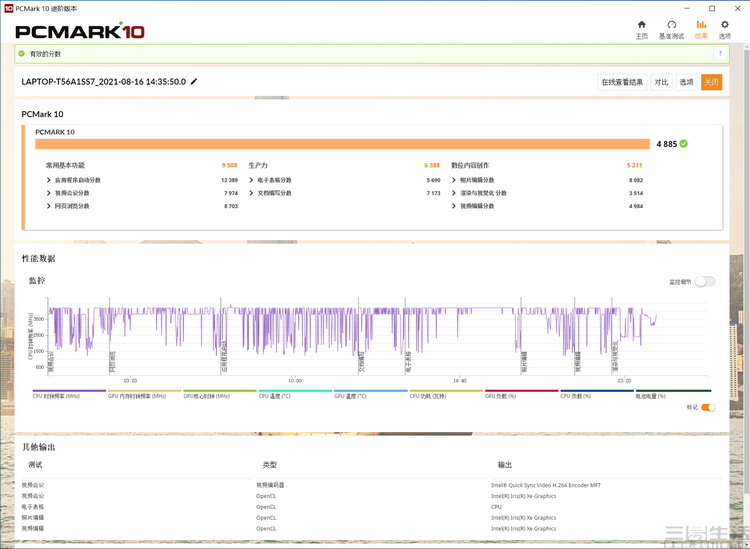Click the 12 389 app startup score
750x549 pixels.
pyautogui.click(x=230, y=180)
